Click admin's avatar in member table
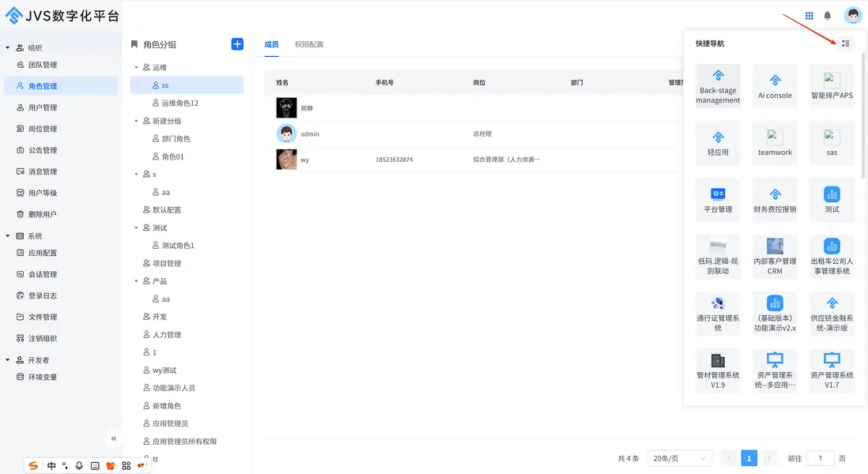This screenshot has width=868, height=474. 286,134
